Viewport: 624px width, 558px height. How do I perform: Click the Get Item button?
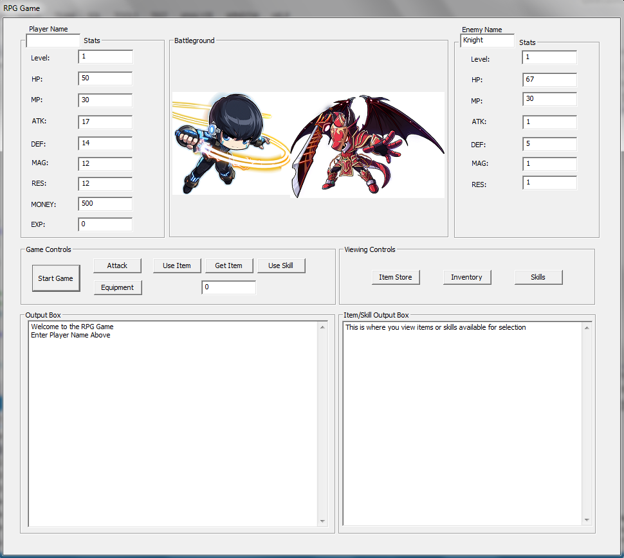229,265
